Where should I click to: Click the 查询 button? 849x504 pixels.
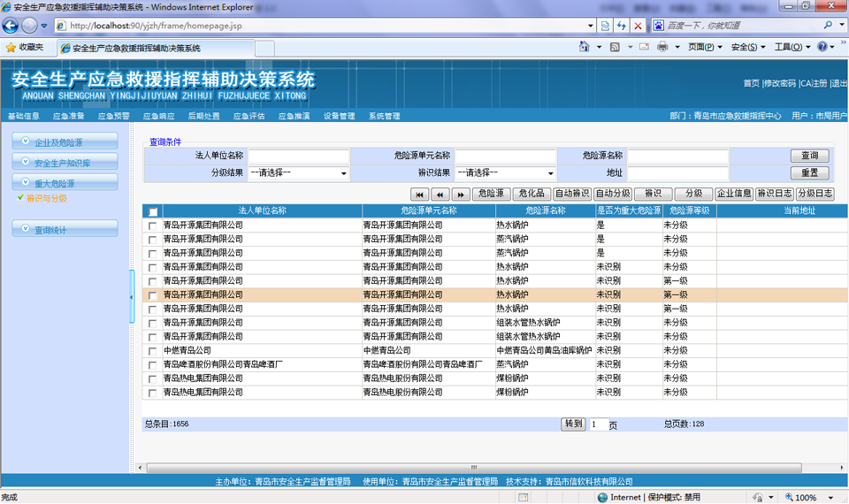point(809,156)
